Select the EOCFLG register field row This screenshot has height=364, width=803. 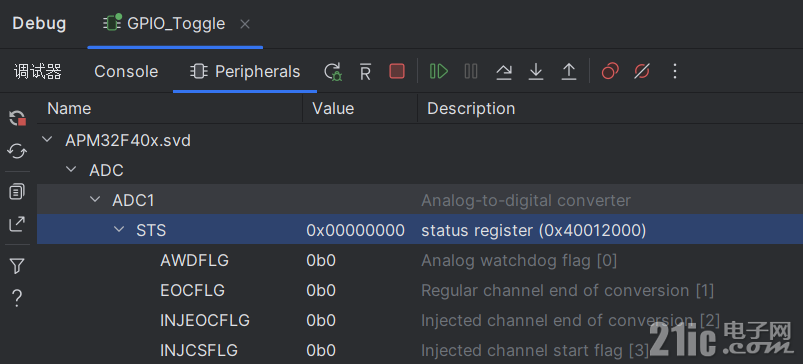coord(420,290)
